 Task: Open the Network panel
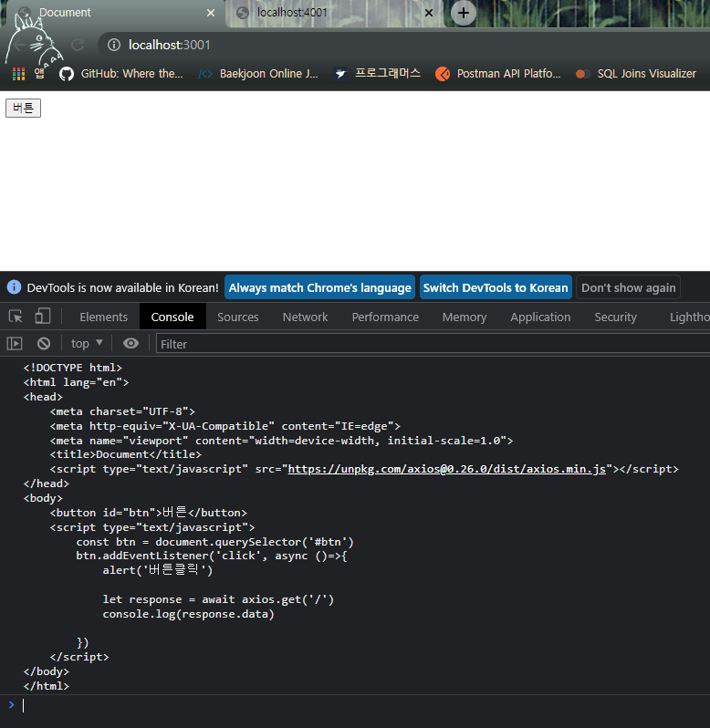point(305,317)
